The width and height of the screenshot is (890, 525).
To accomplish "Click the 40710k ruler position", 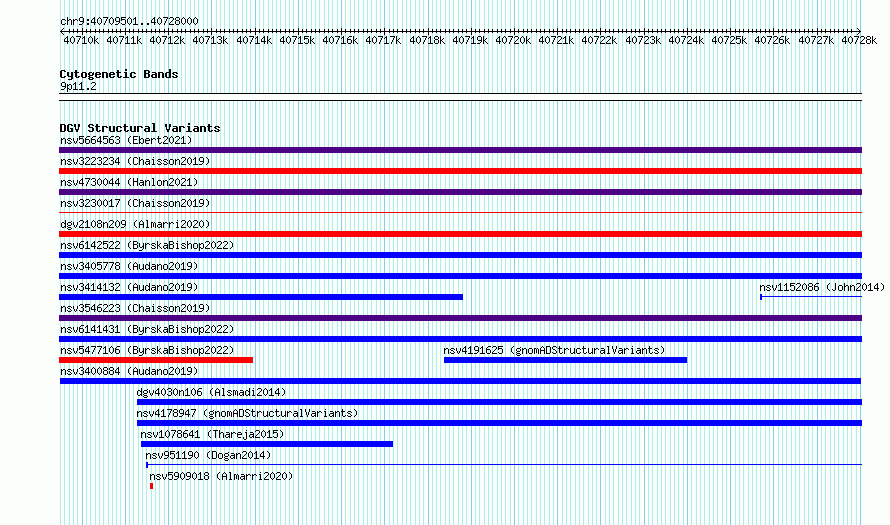I will pyautogui.click(x=81, y=40).
